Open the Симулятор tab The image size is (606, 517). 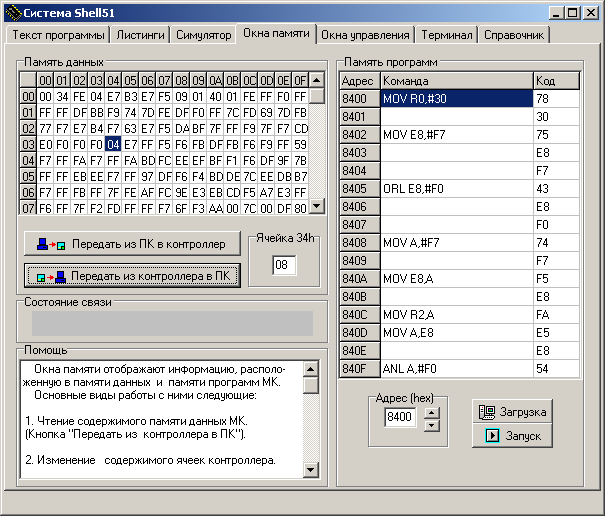tap(204, 35)
